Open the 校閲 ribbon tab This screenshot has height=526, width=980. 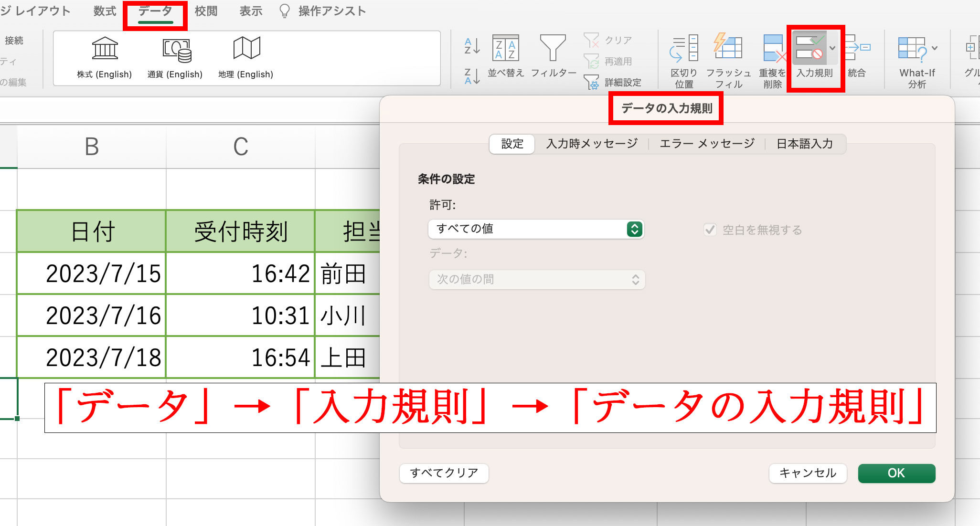point(206,11)
